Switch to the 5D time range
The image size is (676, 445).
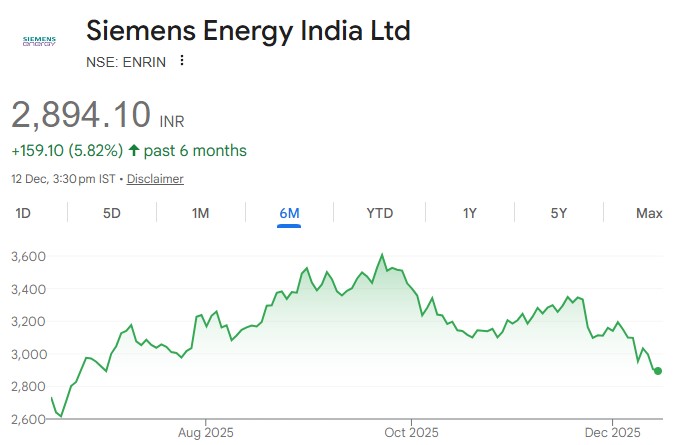pyautogui.click(x=112, y=213)
